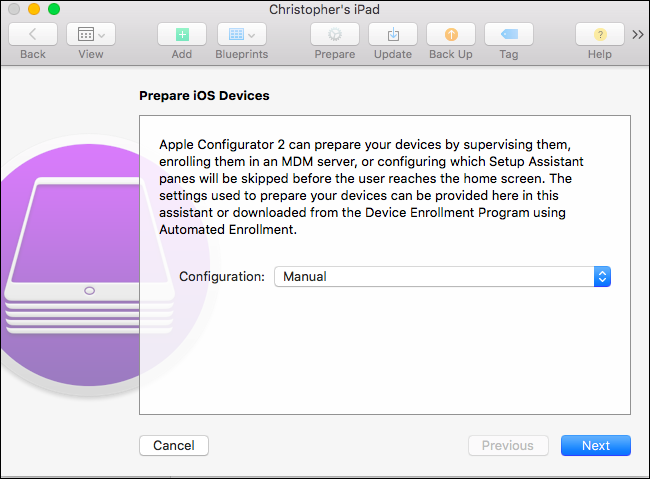Viewport: 650px width, 479px height.
Task: Open the Configuration dropdown set to Manual
Action: tap(442, 276)
